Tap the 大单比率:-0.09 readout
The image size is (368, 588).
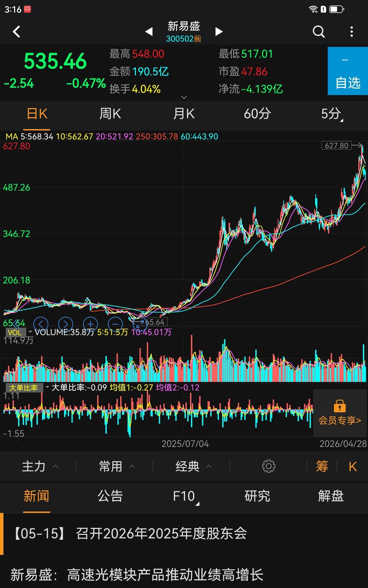79,388
